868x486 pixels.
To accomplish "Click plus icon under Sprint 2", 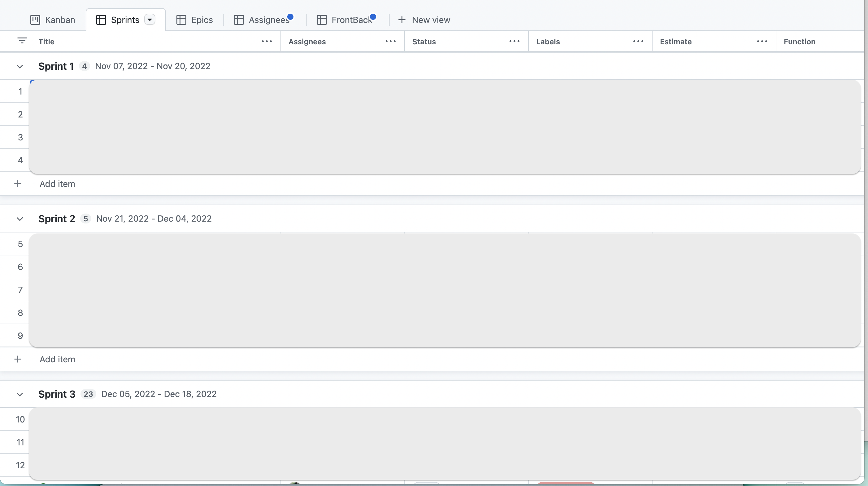I will tap(18, 359).
